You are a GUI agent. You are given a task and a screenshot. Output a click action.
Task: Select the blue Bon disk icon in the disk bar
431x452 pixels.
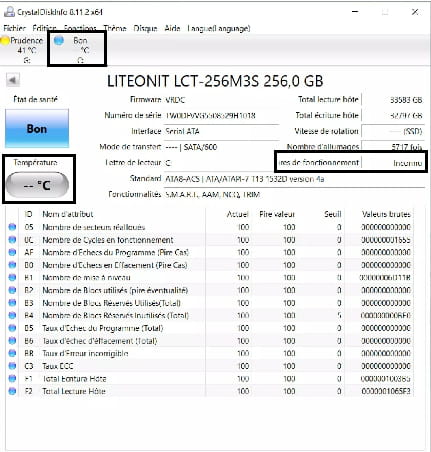click(x=59, y=41)
